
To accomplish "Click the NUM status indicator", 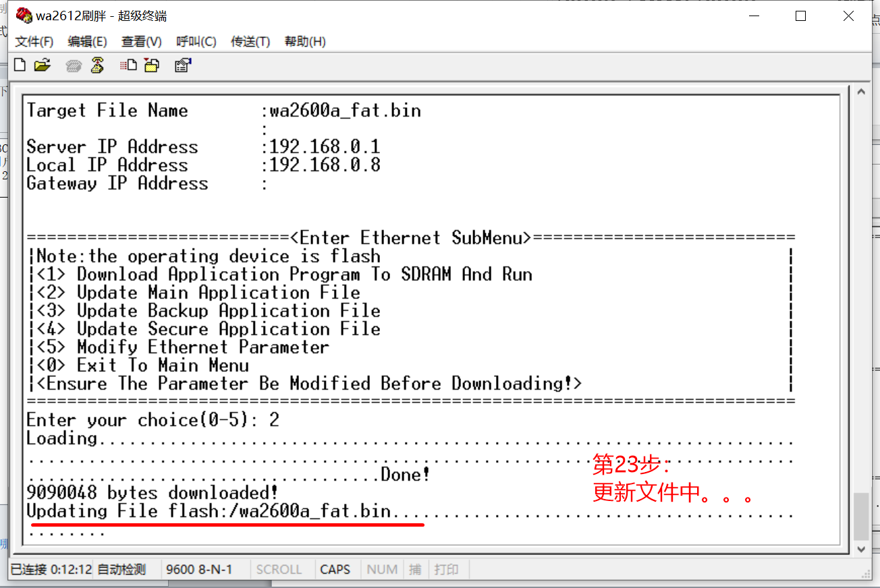I will 382,569.
